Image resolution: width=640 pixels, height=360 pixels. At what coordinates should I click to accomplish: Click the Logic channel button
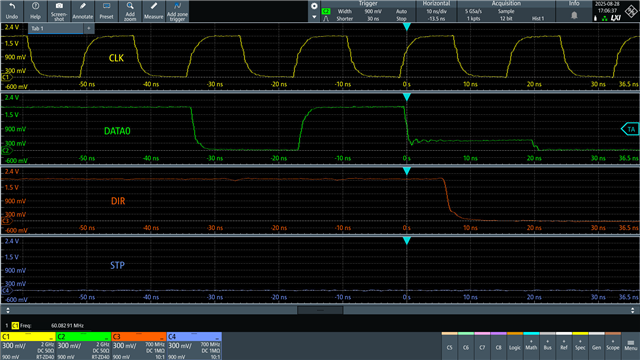click(x=515, y=344)
